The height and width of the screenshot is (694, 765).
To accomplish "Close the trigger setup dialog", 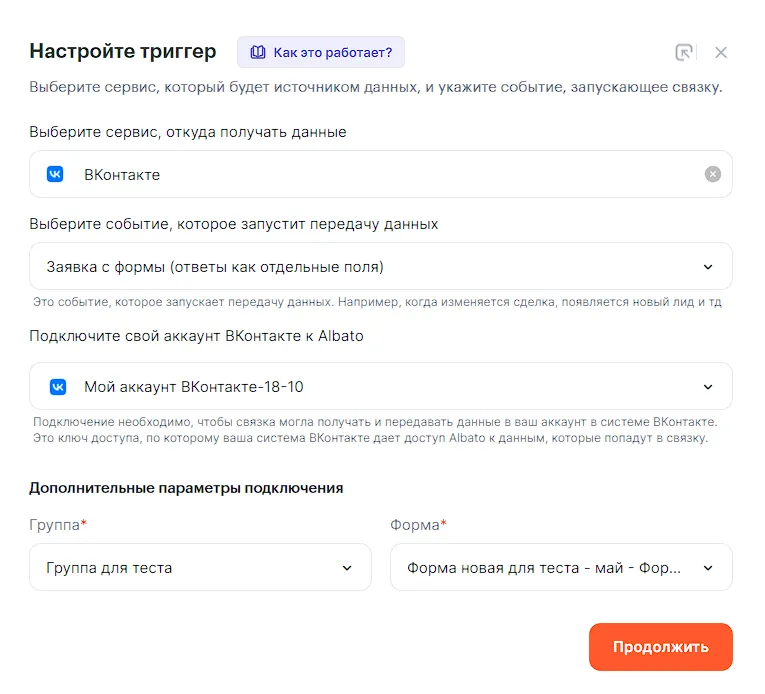I will [x=721, y=53].
